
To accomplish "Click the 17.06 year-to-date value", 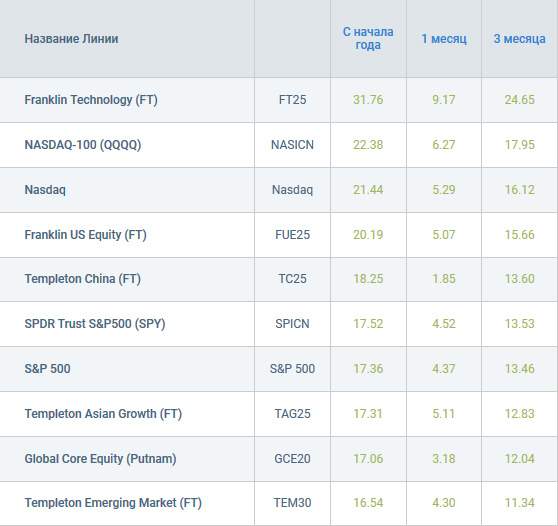I will pos(368,459).
